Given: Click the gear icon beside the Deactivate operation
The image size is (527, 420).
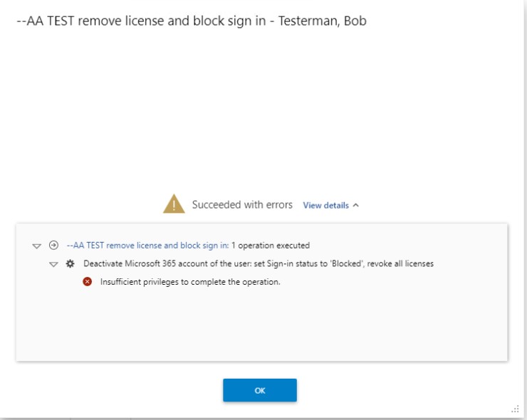Looking at the screenshot, I should click(x=70, y=264).
